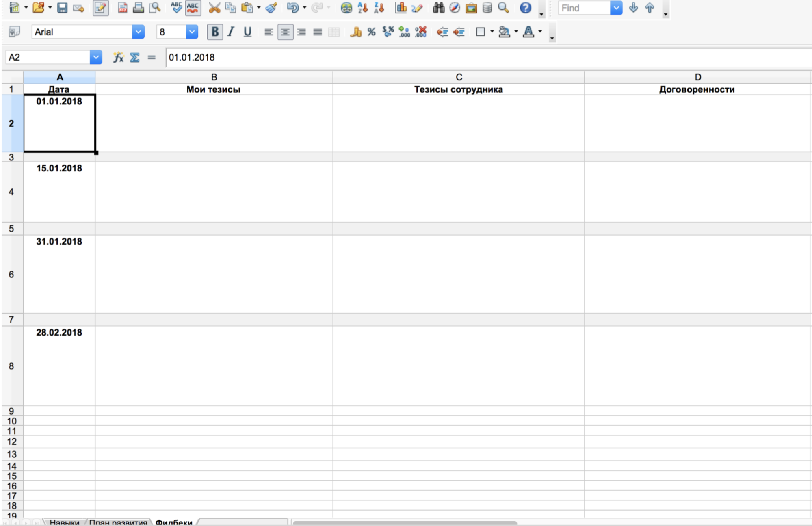Image resolution: width=812 pixels, height=526 pixels.
Task: Delete a decimal place
Action: tap(421, 32)
